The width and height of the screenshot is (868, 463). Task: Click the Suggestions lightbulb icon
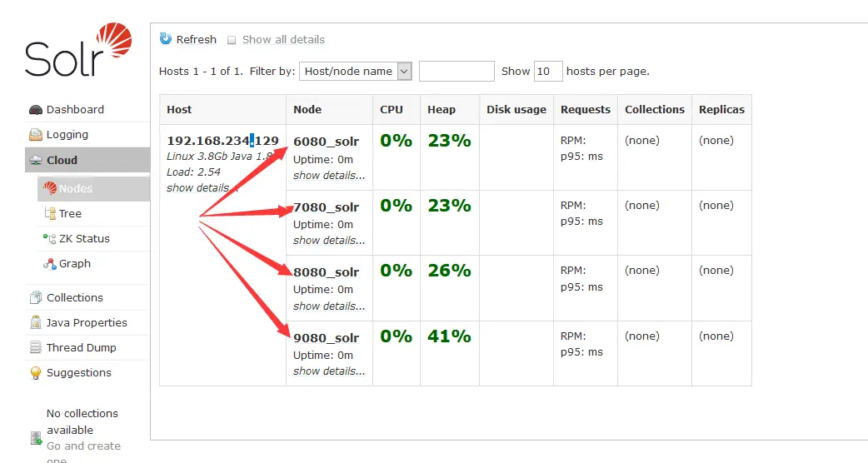[x=36, y=373]
